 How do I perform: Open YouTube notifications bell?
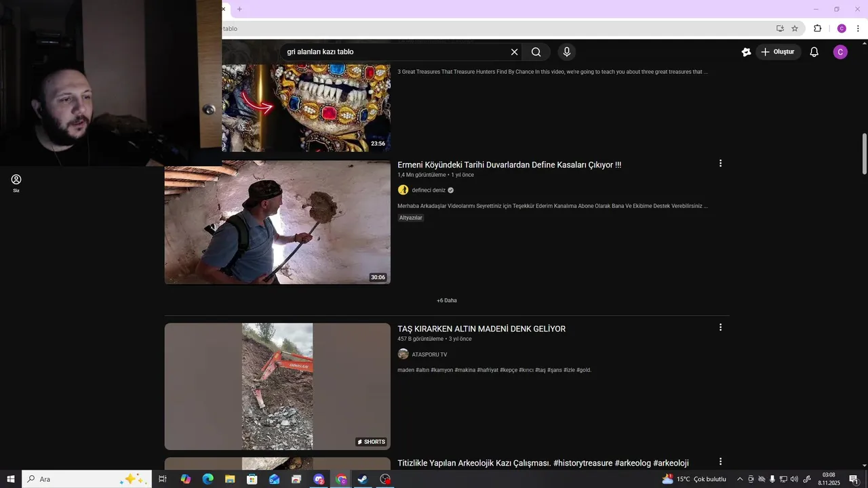point(814,52)
